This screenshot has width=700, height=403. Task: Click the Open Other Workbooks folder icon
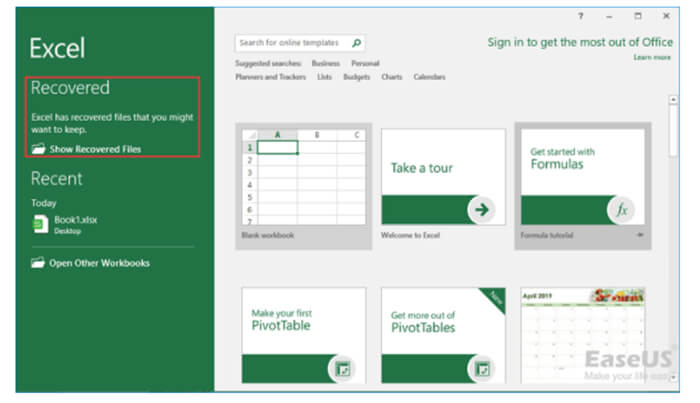point(38,262)
